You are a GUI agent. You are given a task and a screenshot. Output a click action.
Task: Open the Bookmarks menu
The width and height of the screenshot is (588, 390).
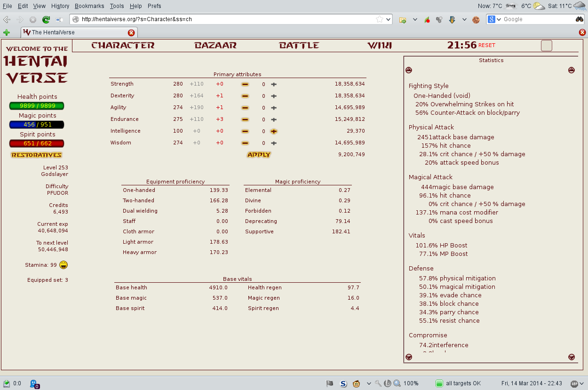click(89, 6)
